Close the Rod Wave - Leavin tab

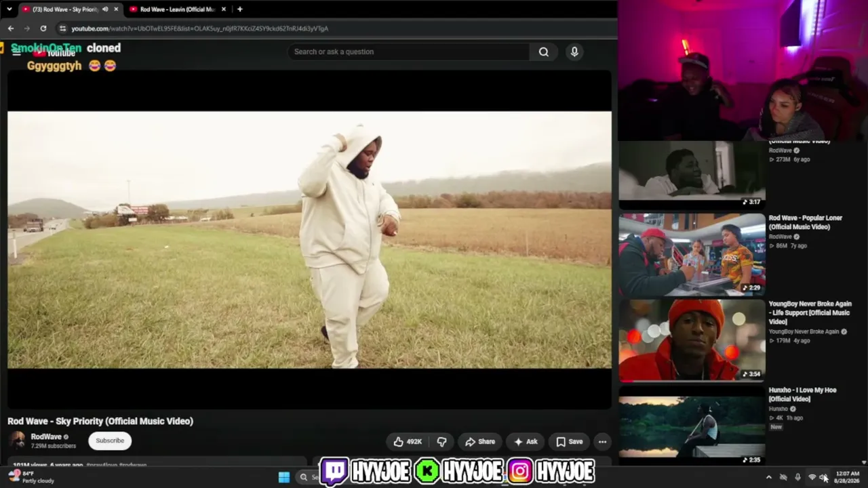224,9
